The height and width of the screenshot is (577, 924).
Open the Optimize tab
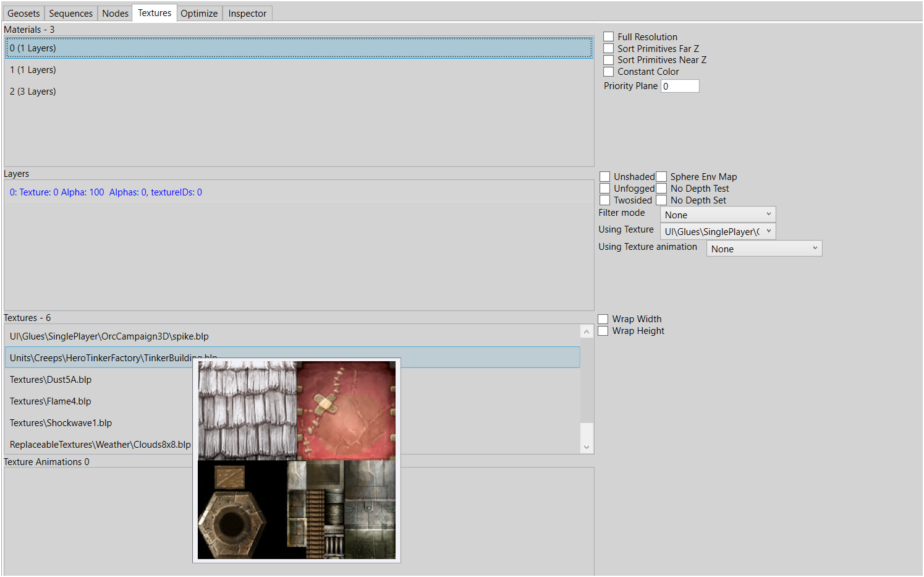[x=199, y=14]
